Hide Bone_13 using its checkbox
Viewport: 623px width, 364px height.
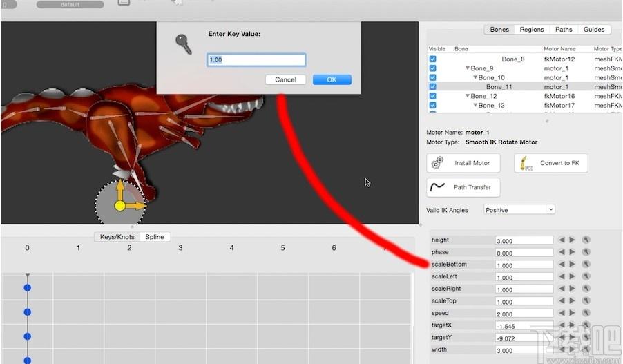click(432, 105)
